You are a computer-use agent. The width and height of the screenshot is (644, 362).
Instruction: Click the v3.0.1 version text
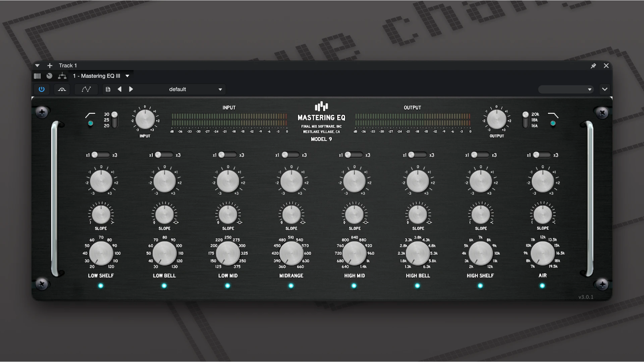click(x=586, y=297)
